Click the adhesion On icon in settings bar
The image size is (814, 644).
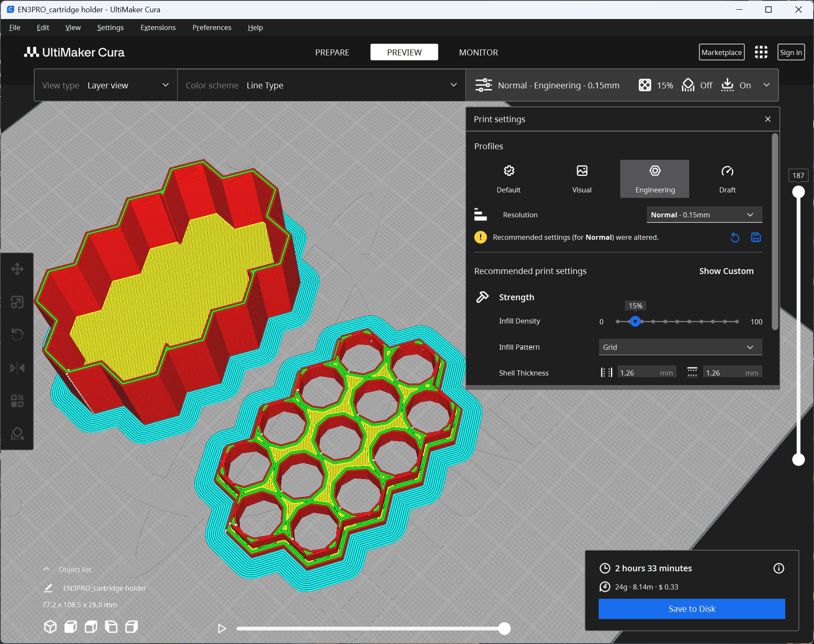tap(727, 85)
